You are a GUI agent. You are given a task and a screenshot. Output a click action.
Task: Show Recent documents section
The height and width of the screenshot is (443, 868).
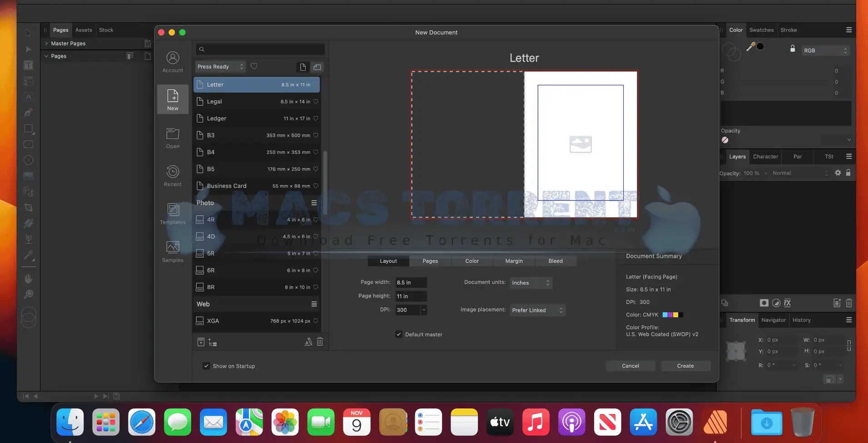[173, 176]
